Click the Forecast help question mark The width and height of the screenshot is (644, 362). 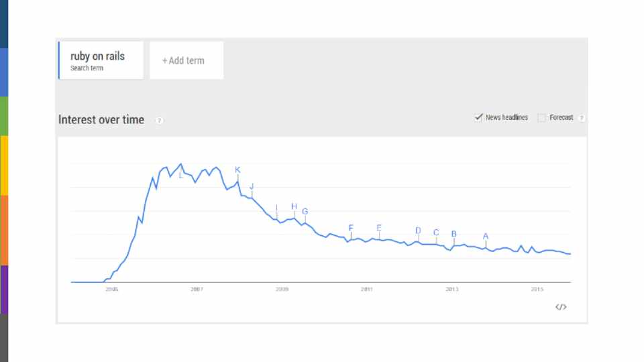click(581, 118)
